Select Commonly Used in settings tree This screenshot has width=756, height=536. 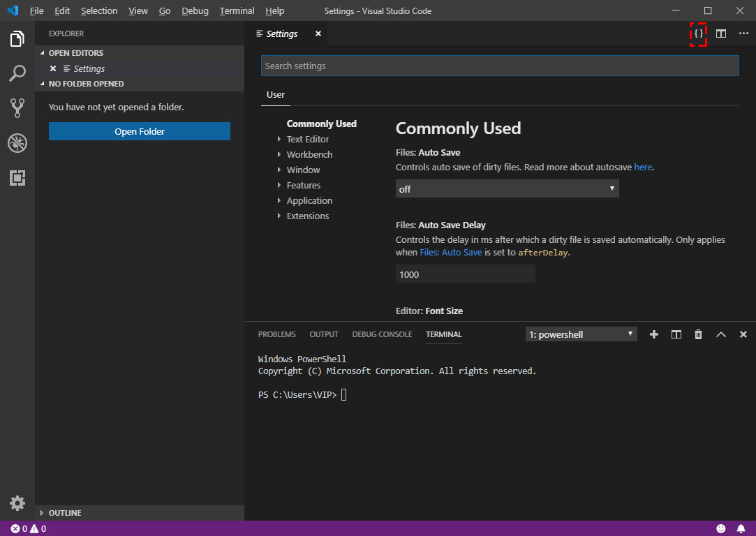(322, 124)
